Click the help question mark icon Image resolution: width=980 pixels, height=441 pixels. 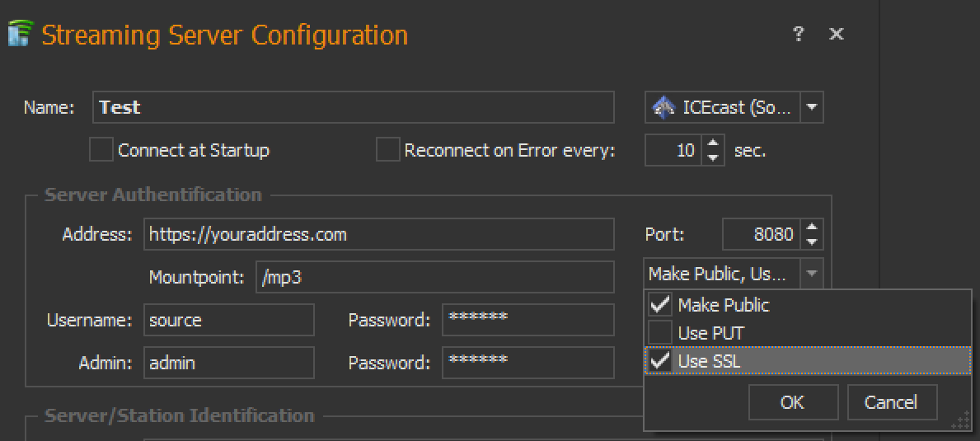click(798, 34)
